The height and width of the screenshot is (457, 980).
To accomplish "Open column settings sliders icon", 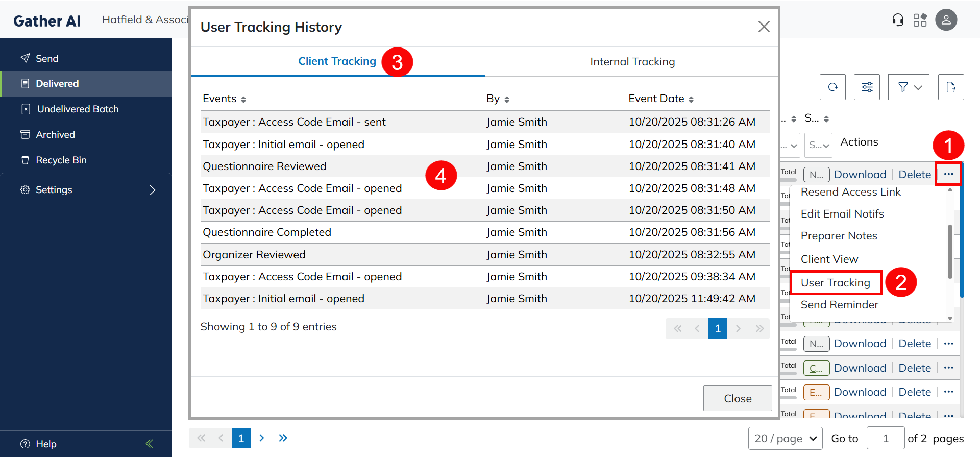I will coord(867,87).
